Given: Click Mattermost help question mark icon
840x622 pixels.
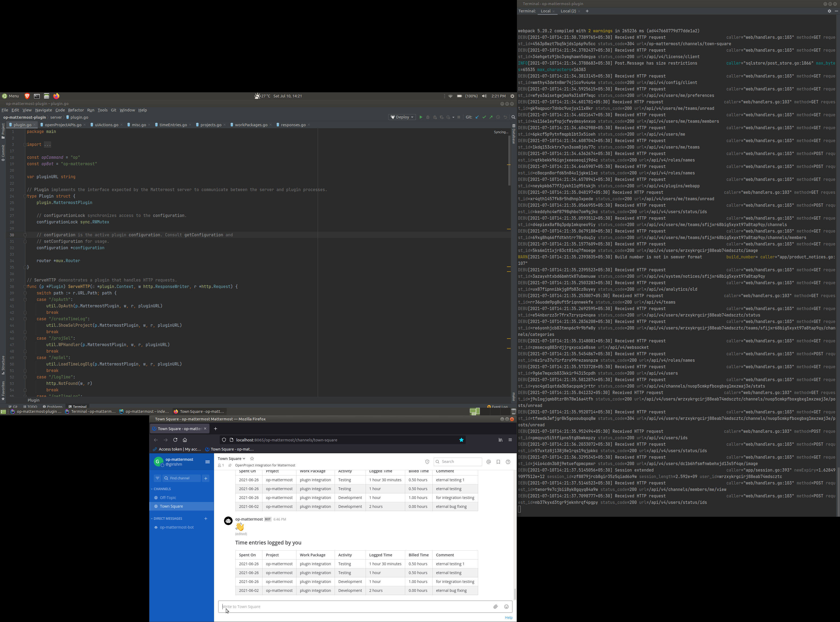Looking at the screenshot, I should 508,462.
